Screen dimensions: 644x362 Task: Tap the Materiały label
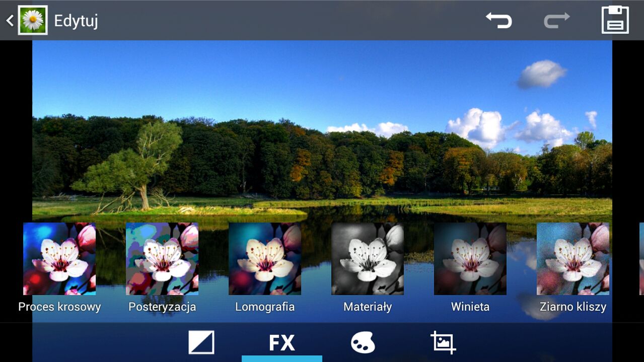[368, 307]
